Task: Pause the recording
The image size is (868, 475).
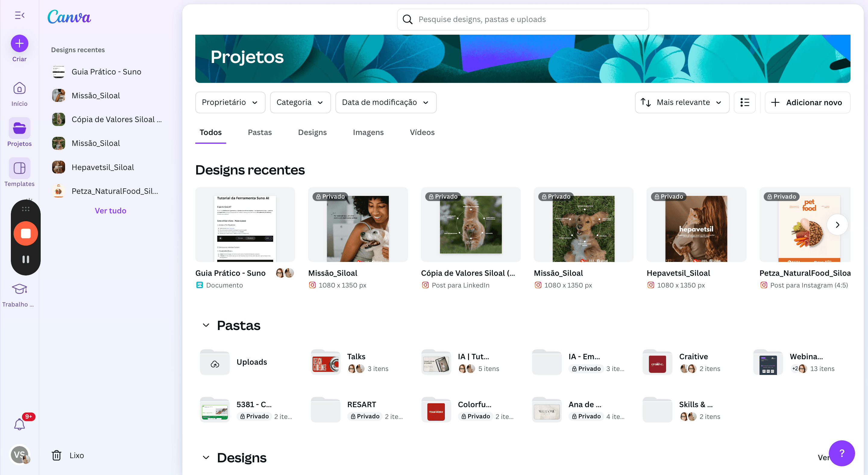Action: 26,259
